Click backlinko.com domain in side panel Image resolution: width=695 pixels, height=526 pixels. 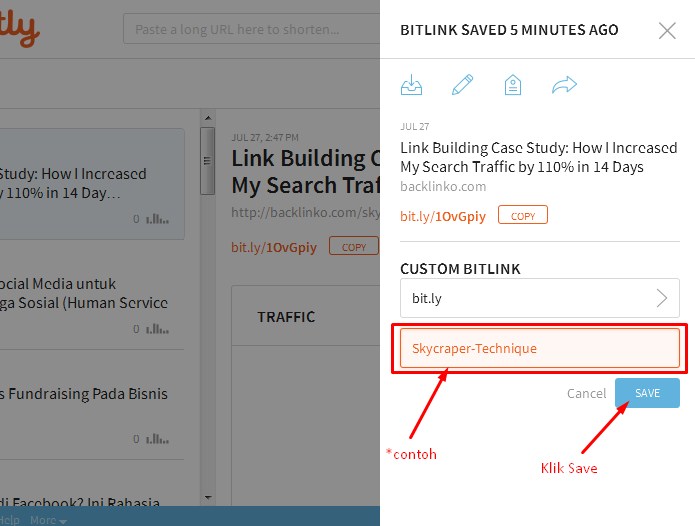tap(443, 186)
